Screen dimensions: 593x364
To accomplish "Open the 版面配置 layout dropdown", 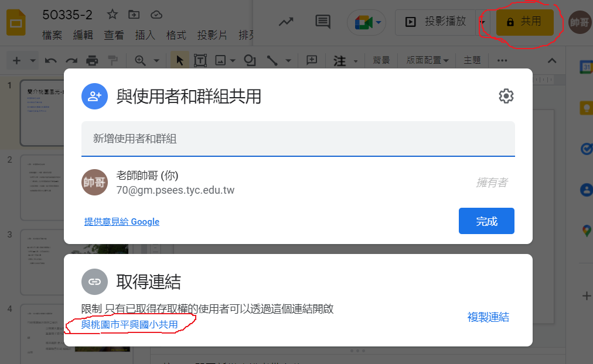I will 427,60.
